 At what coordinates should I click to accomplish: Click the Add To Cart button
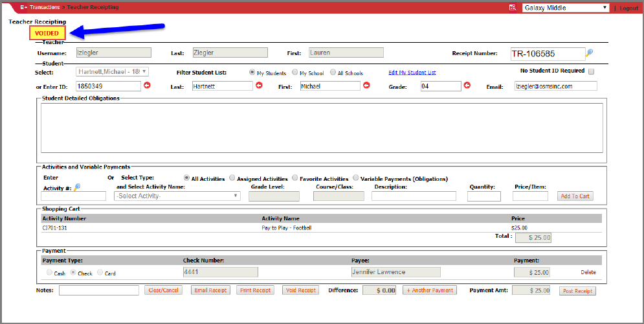pyautogui.click(x=575, y=196)
